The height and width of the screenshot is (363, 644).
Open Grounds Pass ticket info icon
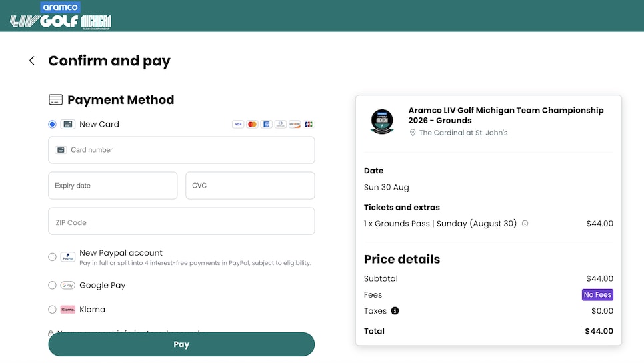[x=525, y=224]
